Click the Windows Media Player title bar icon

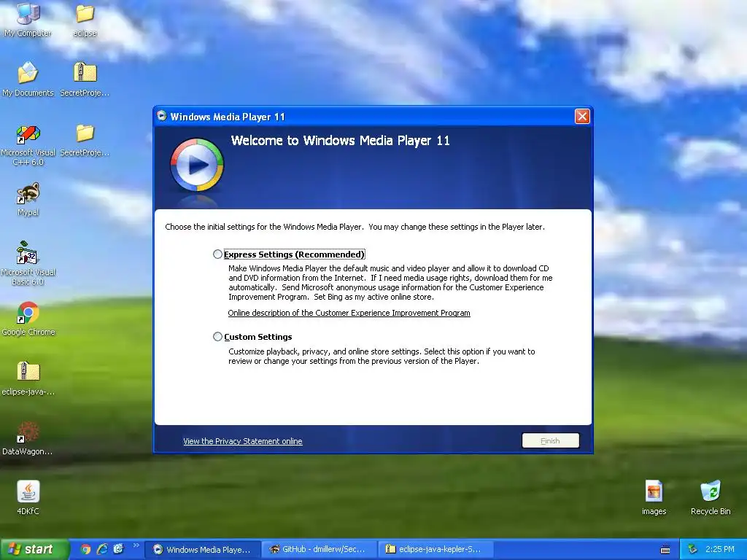tap(162, 116)
